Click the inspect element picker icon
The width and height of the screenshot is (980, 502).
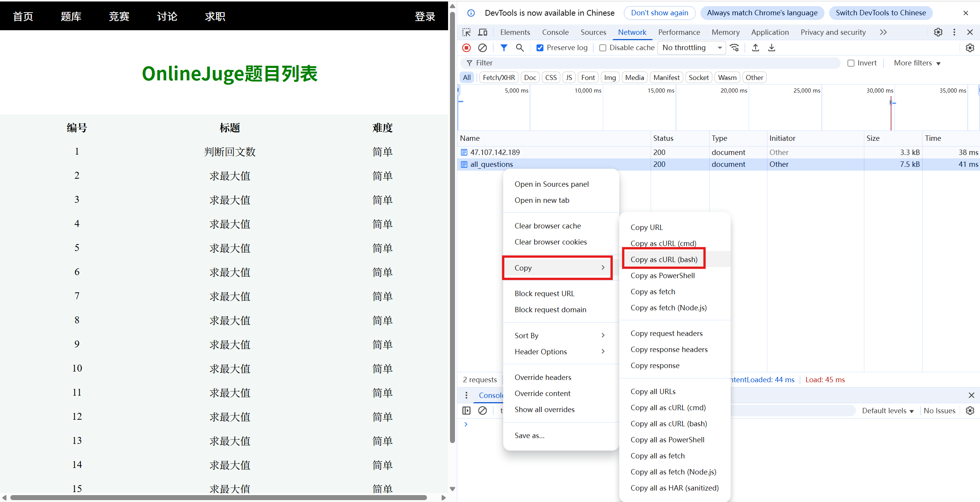click(x=466, y=32)
